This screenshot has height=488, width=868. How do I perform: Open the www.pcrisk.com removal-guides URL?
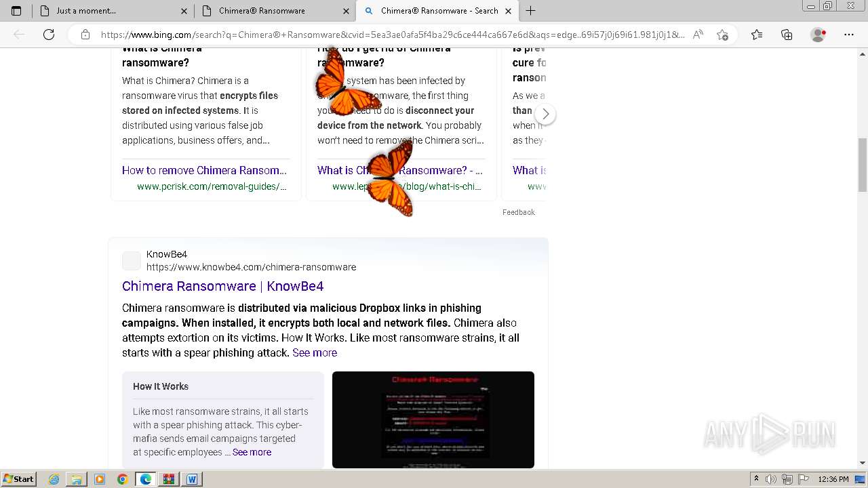click(212, 186)
